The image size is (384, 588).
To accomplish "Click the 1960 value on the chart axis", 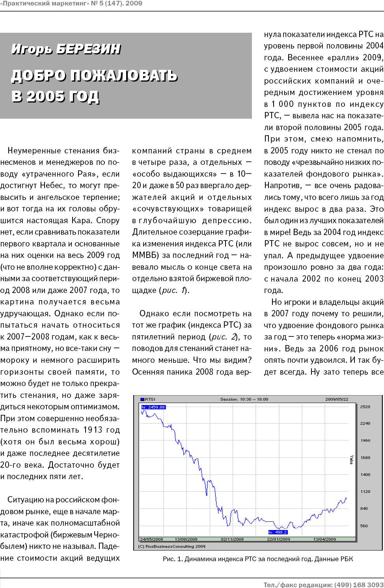I will coord(365,441).
